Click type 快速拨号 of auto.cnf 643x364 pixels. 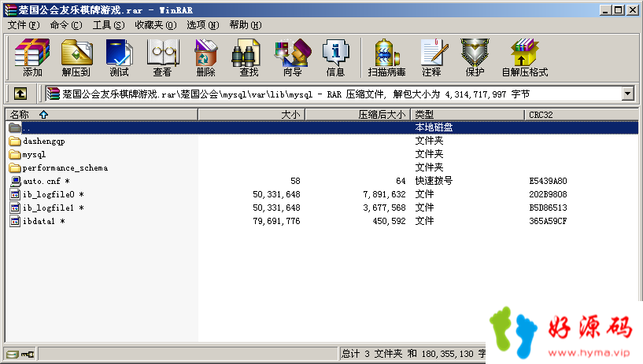(x=434, y=181)
